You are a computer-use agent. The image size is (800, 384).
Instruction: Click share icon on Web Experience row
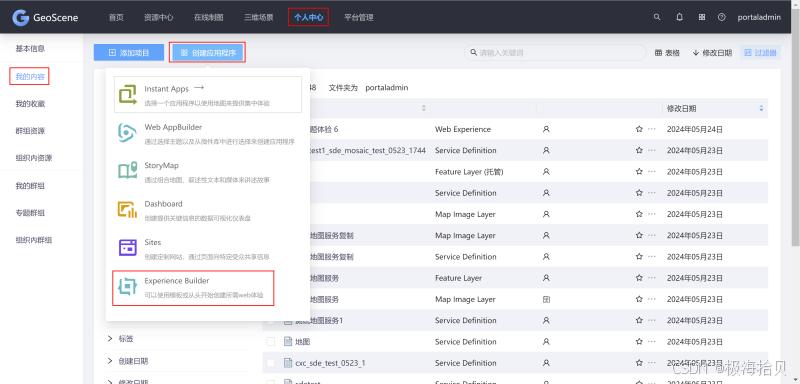(x=546, y=130)
